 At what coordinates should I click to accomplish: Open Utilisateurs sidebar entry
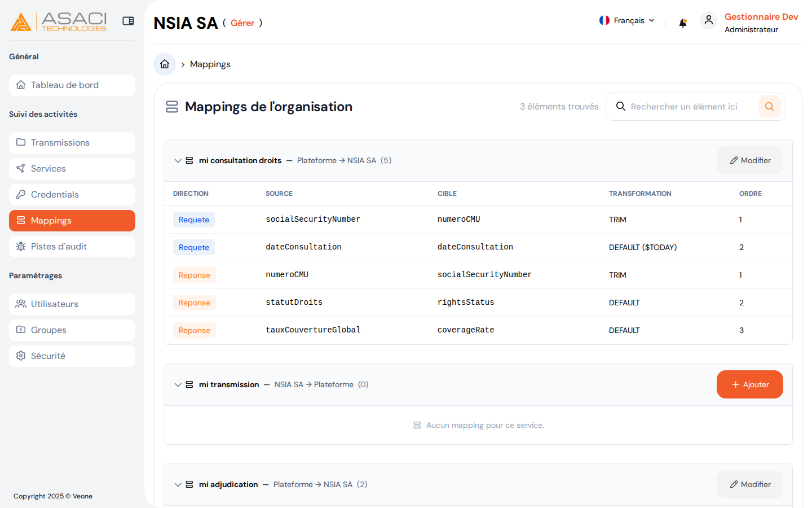click(x=72, y=304)
